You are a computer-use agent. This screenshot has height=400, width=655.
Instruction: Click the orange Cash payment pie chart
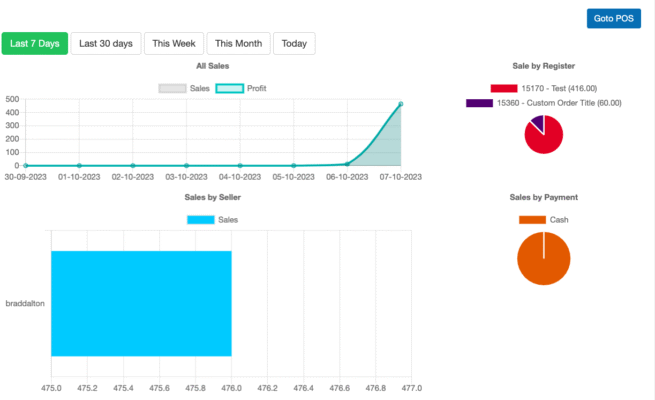pyautogui.click(x=544, y=258)
